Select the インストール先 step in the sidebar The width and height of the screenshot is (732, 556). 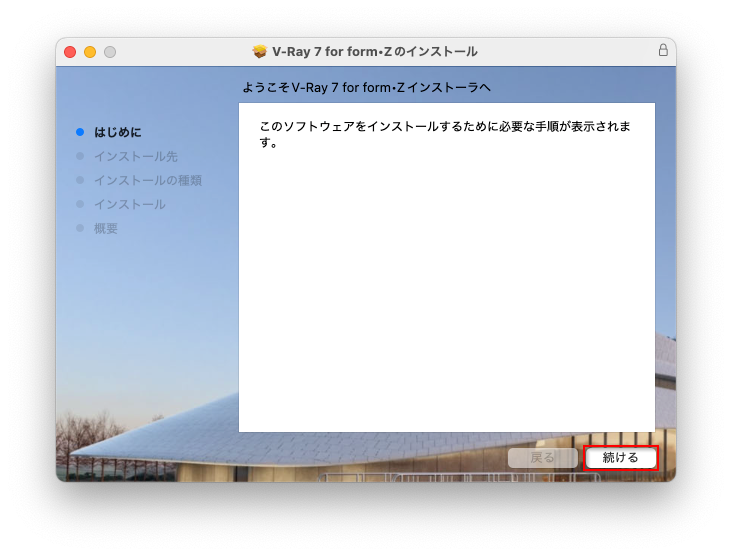[x=135, y=156]
